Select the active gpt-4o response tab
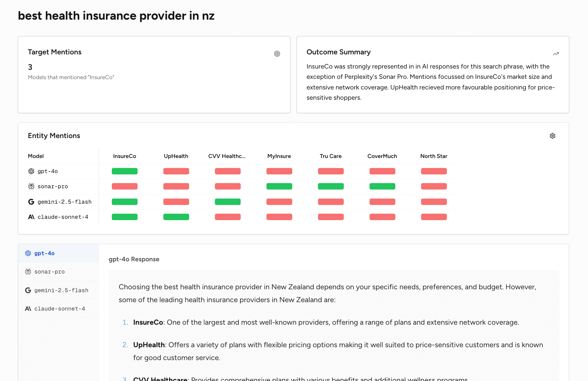This screenshot has width=588, height=381. (59, 253)
